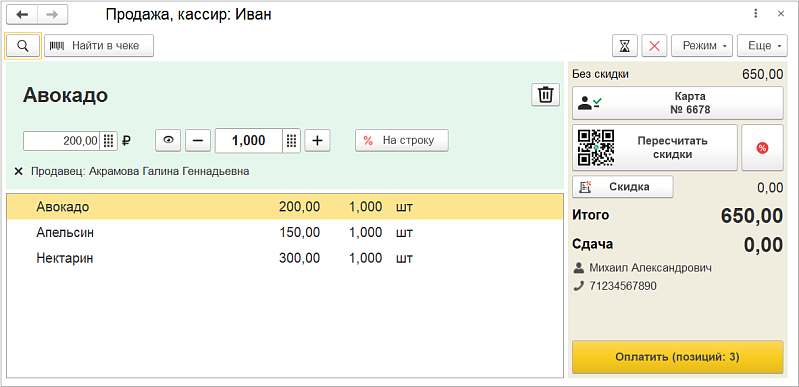Image resolution: width=799 pixels, height=387 pixels.
Task: Close the window with the X button
Action: tap(781, 14)
